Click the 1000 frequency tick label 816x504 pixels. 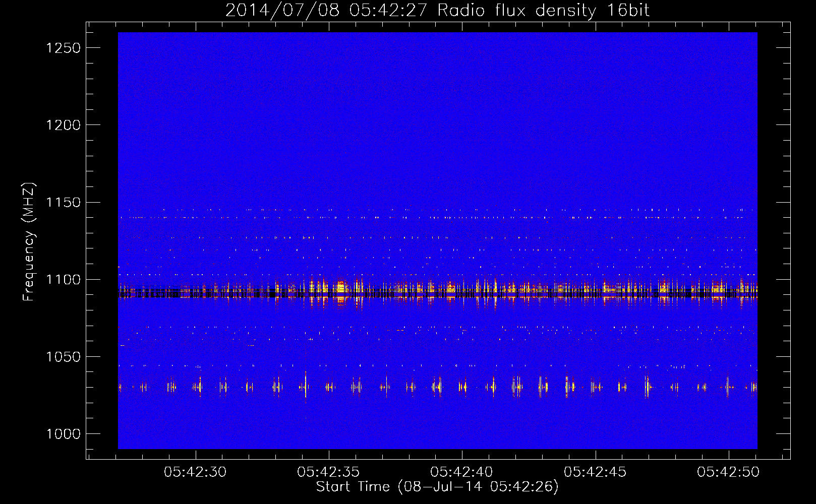tap(64, 434)
